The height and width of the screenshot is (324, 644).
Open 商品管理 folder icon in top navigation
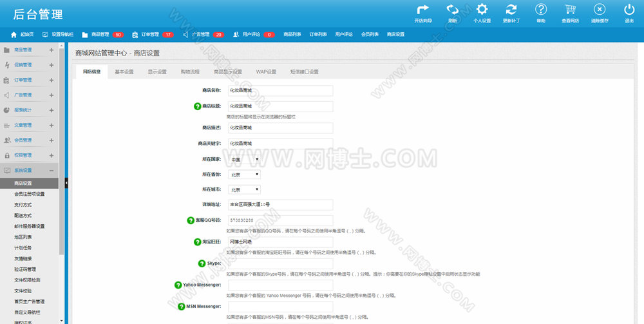[84, 35]
